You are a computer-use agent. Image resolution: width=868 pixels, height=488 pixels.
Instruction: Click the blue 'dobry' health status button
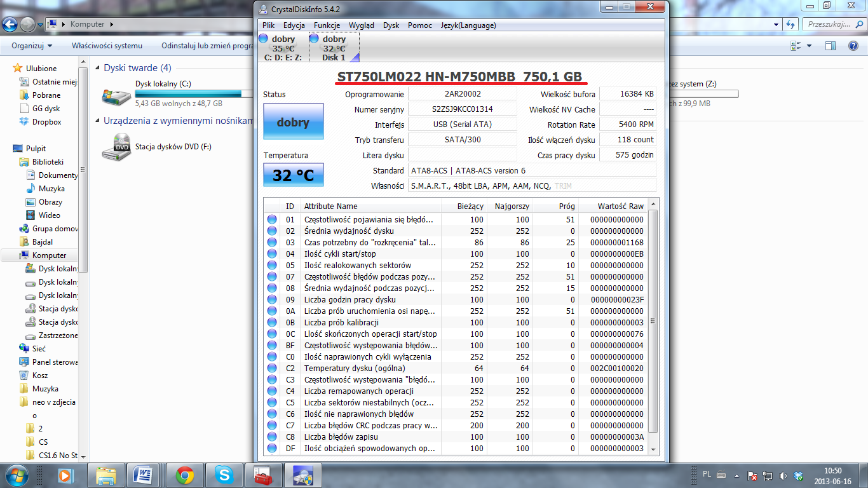293,122
